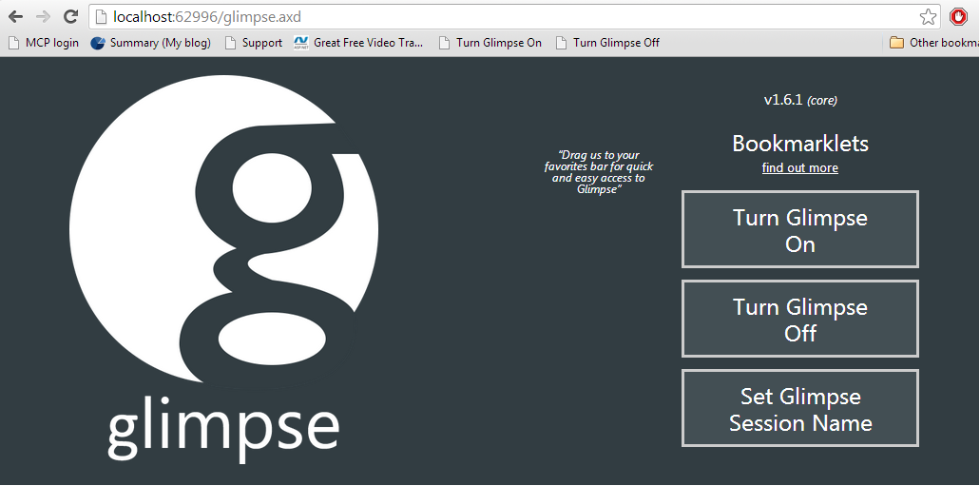Image resolution: width=980 pixels, height=486 pixels.
Task: Click the Turn Glimpse On bookmarklet button
Action: (x=800, y=229)
